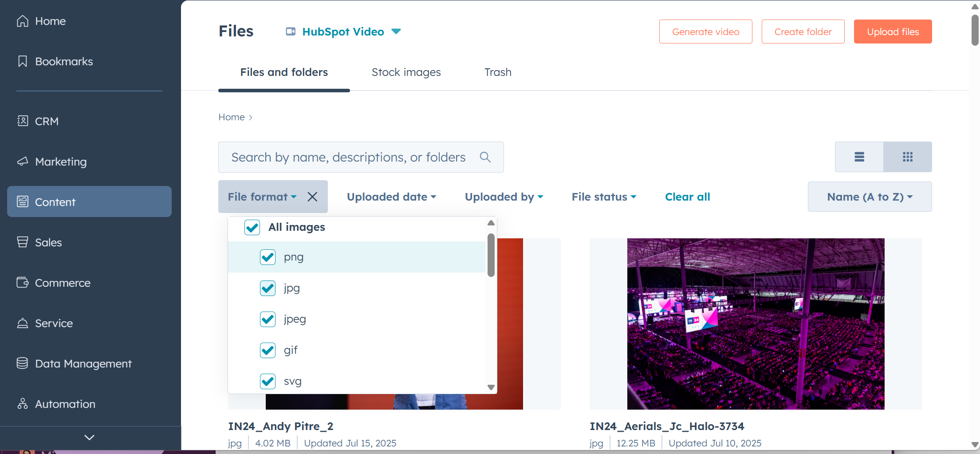The height and width of the screenshot is (454, 980).
Task: Open the Marketing megaphone icon
Action: tap(23, 162)
